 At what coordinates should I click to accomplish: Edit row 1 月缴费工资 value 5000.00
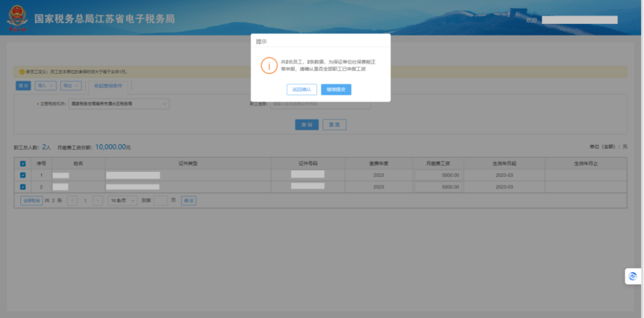pos(438,175)
